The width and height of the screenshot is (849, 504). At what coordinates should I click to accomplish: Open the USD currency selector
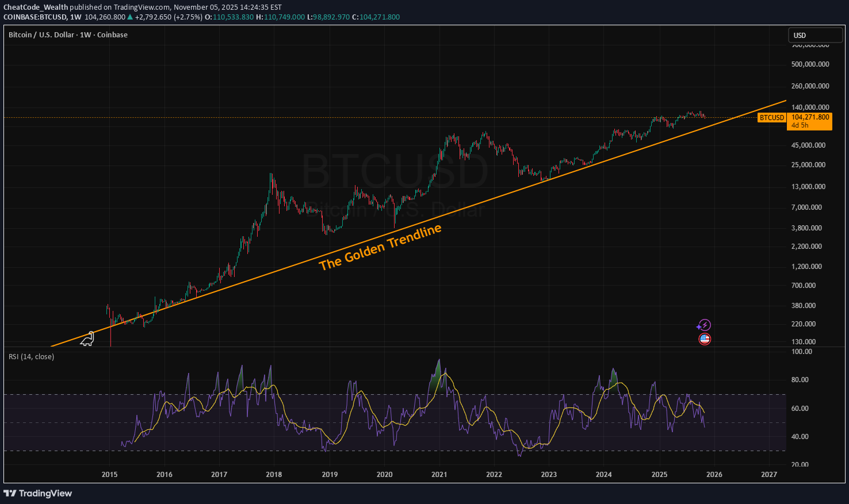815,35
